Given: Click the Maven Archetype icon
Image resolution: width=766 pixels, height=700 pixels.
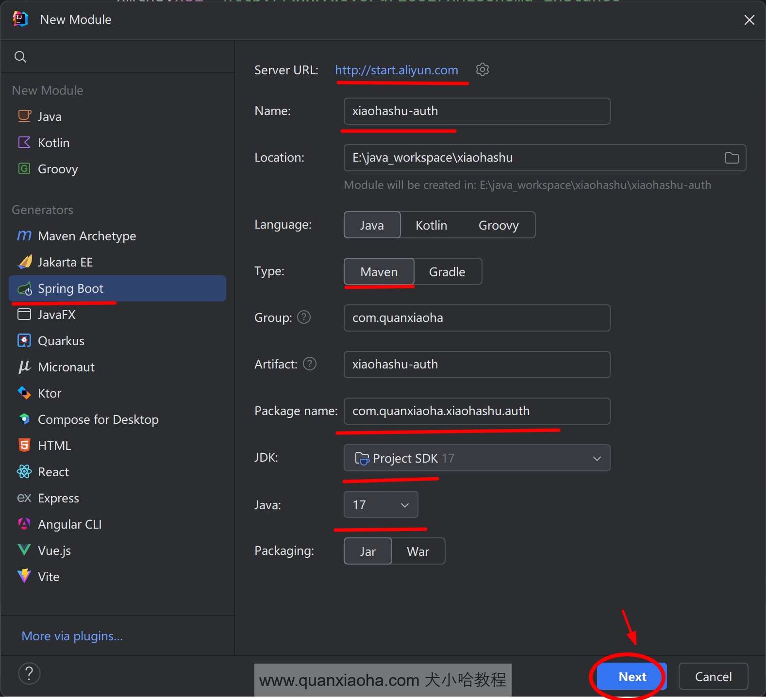Looking at the screenshot, I should pyautogui.click(x=24, y=235).
